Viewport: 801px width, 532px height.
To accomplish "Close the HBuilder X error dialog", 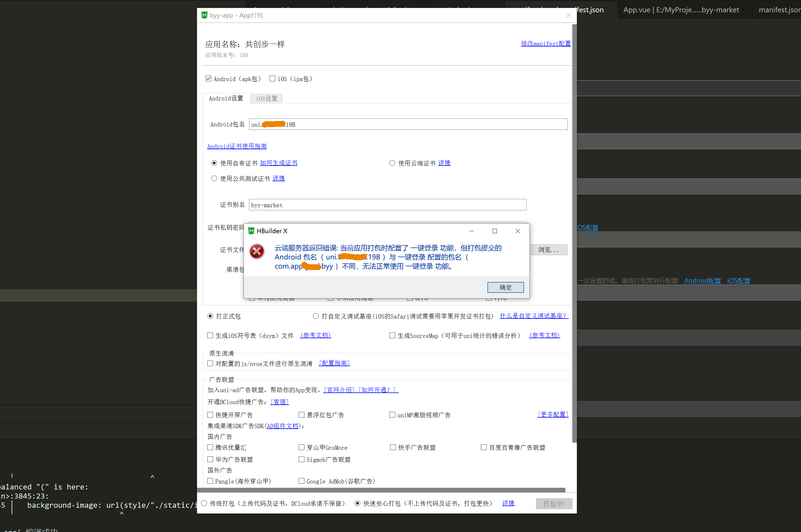I will [518, 231].
